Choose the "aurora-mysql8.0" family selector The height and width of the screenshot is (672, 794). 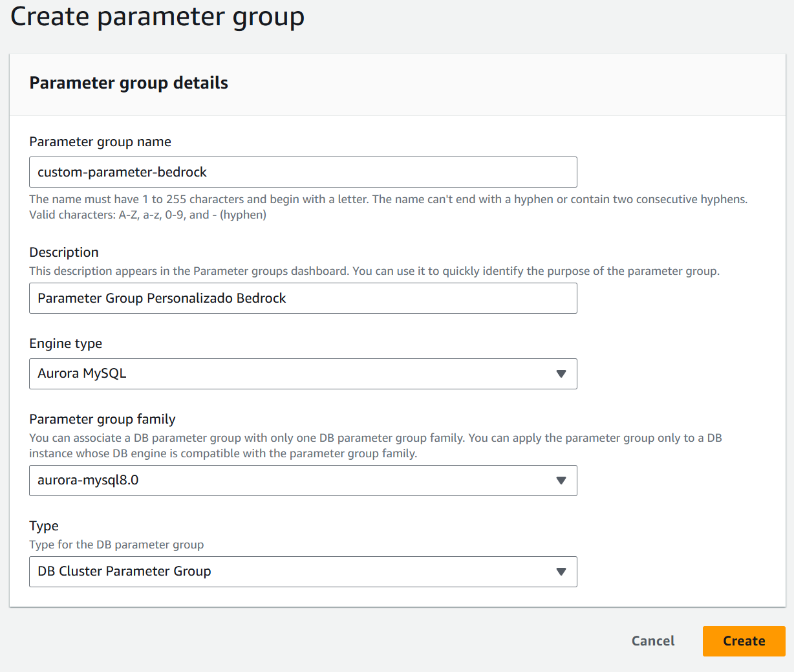pos(303,481)
